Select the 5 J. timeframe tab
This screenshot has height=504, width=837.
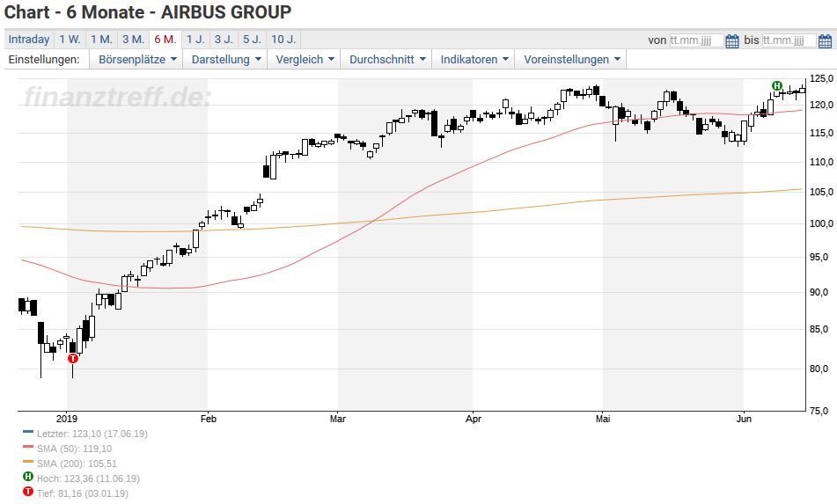coord(252,40)
